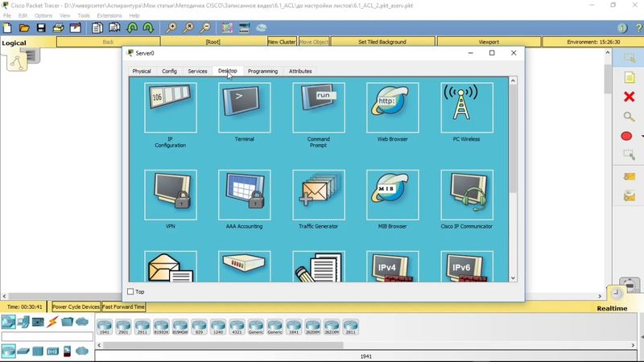The image size is (644, 362).
Task: Switch to the Config tab
Action: 169,71
